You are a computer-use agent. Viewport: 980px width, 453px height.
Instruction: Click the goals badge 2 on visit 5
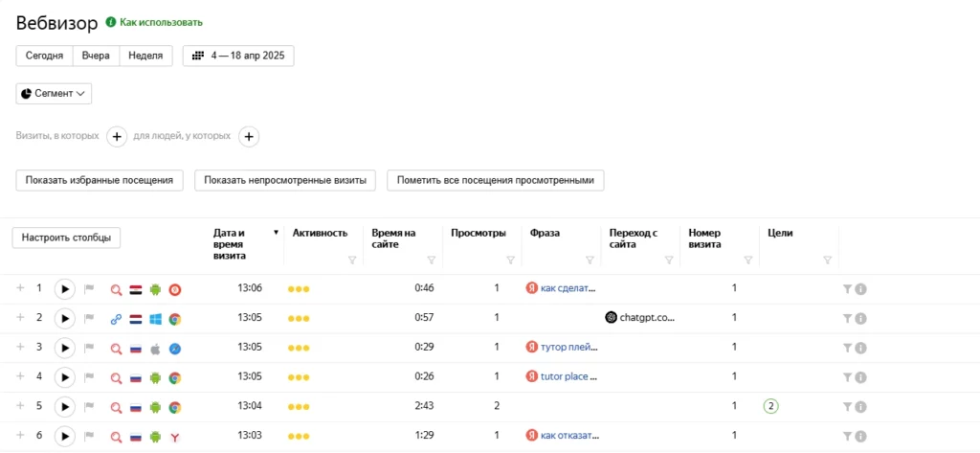click(x=770, y=406)
